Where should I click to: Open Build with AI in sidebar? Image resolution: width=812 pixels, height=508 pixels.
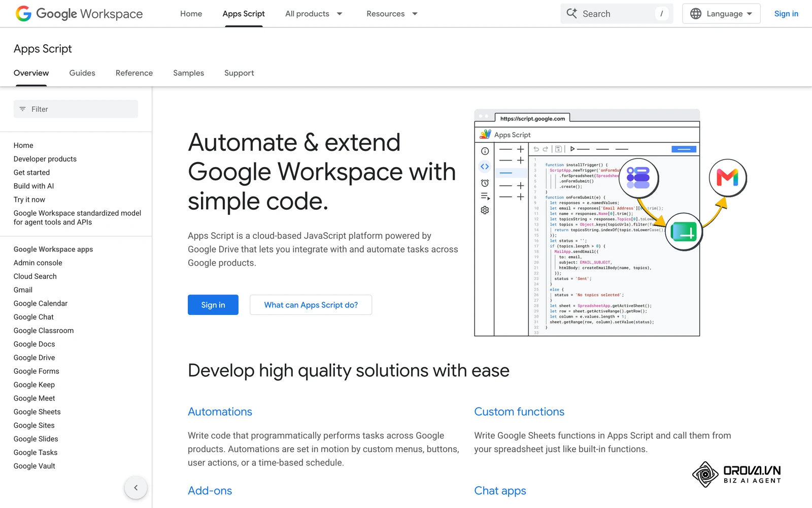click(x=33, y=186)
